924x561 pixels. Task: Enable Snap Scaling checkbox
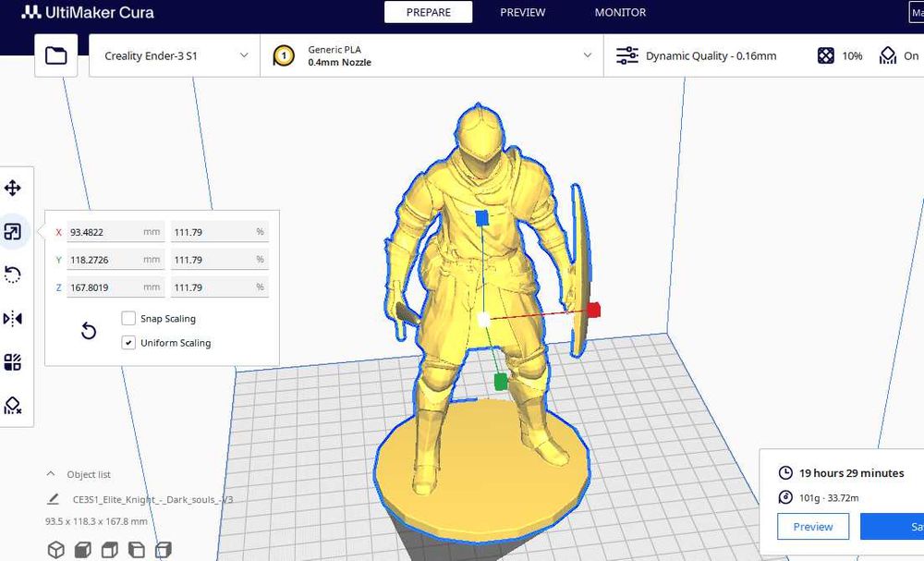coord(128,318)
